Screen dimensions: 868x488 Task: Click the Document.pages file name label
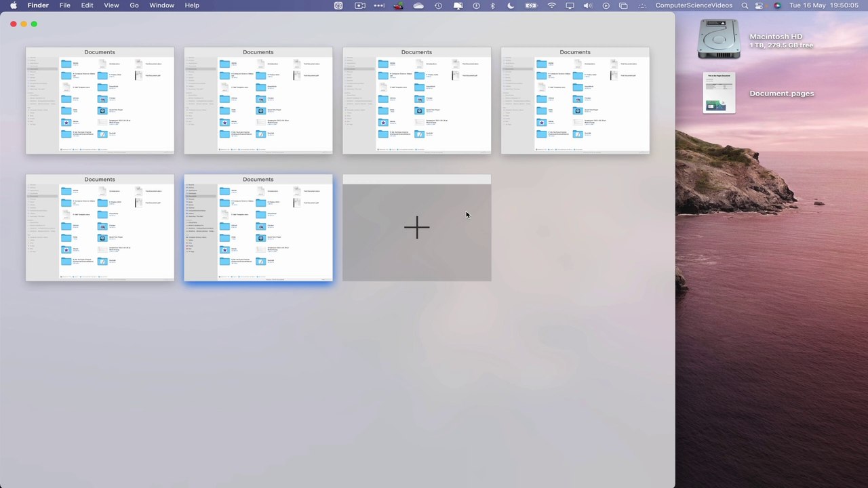point(782,94)
